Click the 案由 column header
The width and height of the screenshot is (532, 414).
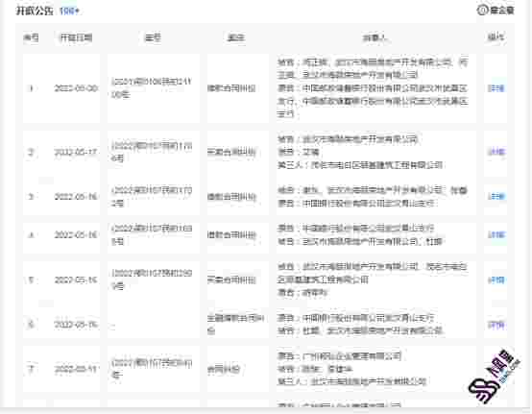tap(236, 37)
